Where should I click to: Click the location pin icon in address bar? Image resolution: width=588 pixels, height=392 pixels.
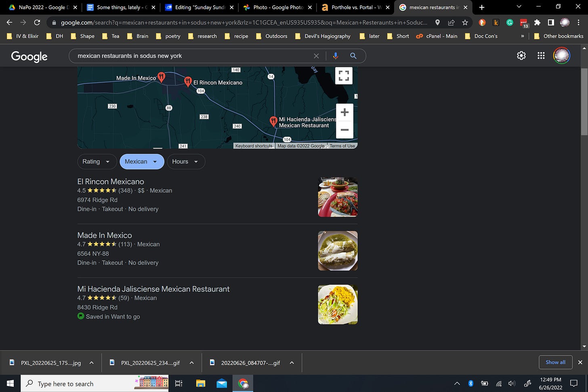(x=437, y=23)
